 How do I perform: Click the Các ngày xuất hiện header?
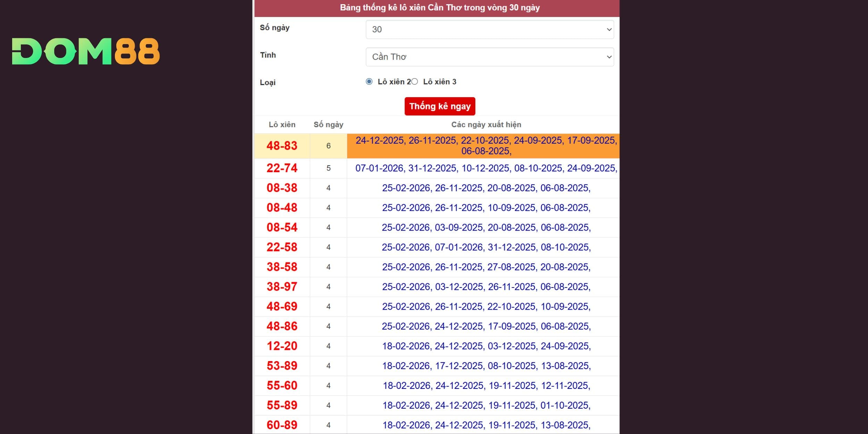tap(486, 125)
